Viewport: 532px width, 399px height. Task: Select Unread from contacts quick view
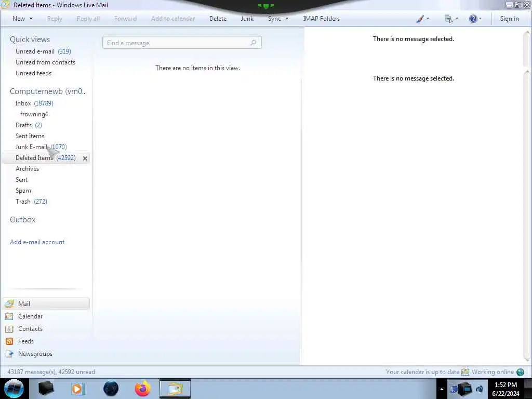[x=46, y=62]
